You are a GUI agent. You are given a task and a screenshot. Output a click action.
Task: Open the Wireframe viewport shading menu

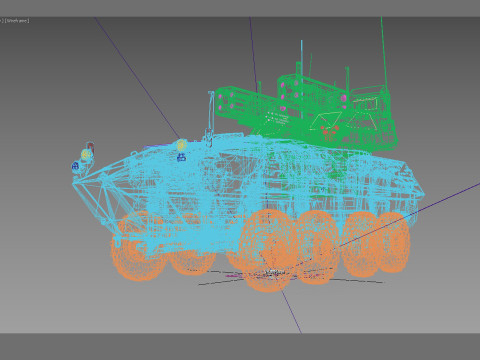point(17,21)
